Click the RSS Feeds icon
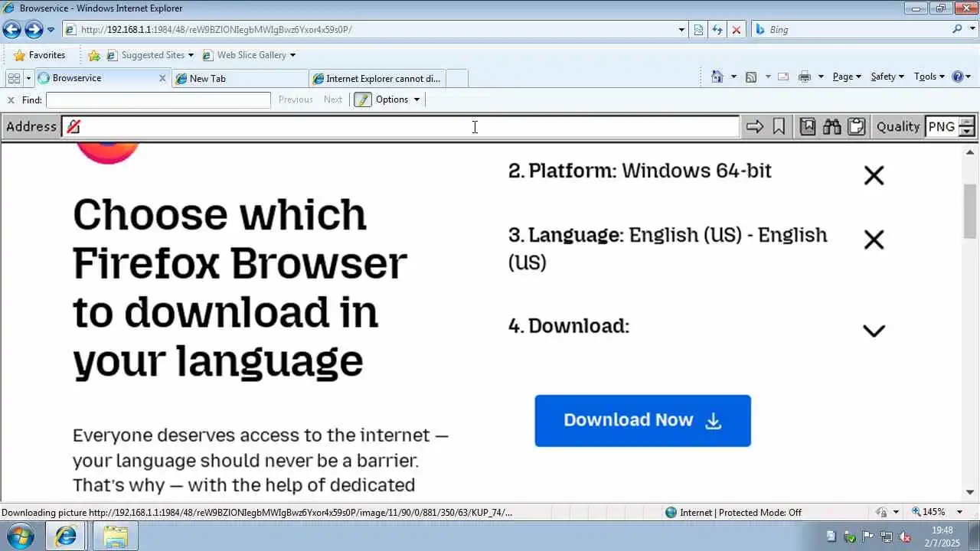Viewport: 980px width, 551px height. click(751, 77)
